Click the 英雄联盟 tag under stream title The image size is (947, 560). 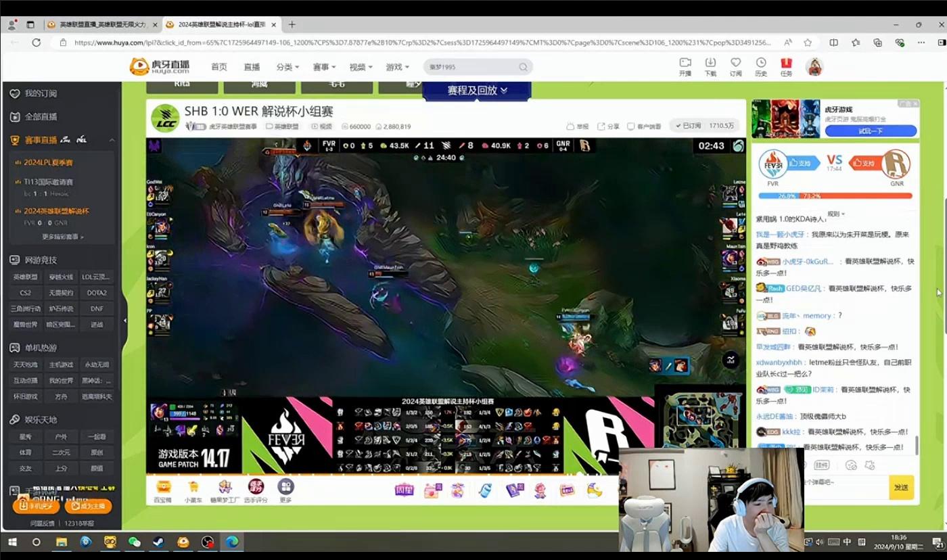[x=282, y=126]
